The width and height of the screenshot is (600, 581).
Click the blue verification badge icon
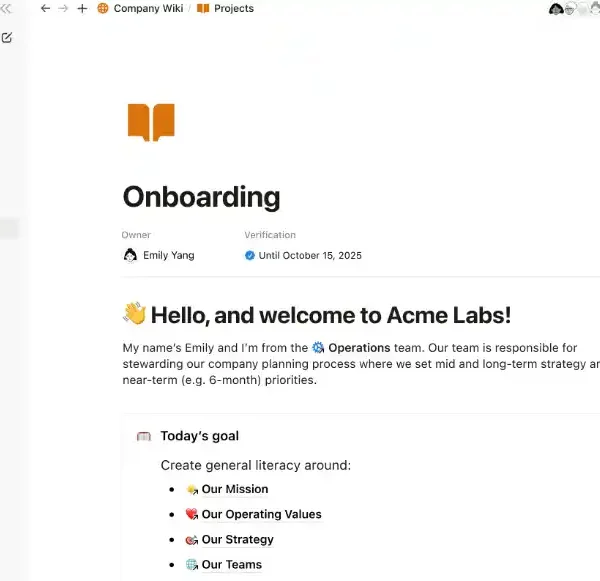(250, 255)
